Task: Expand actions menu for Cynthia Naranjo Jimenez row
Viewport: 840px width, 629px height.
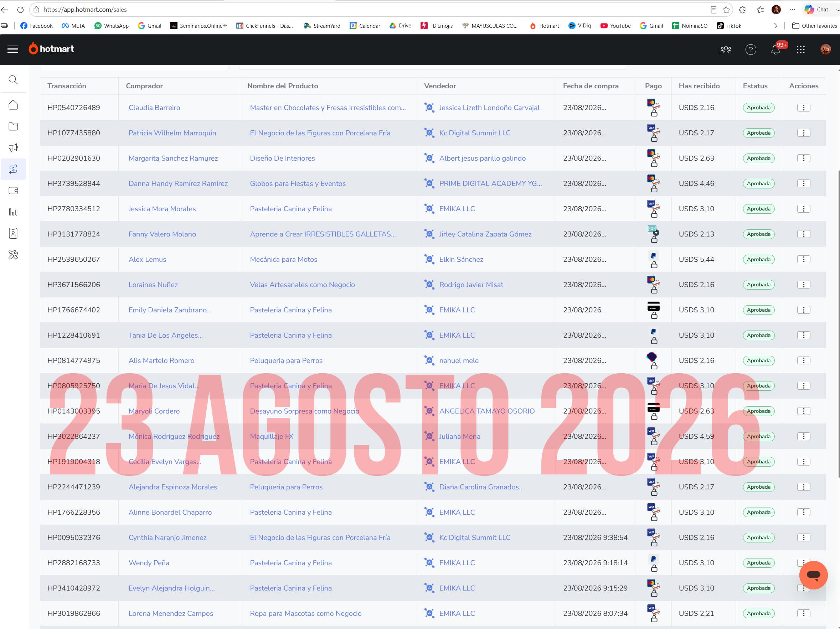Action: [803, 537]
